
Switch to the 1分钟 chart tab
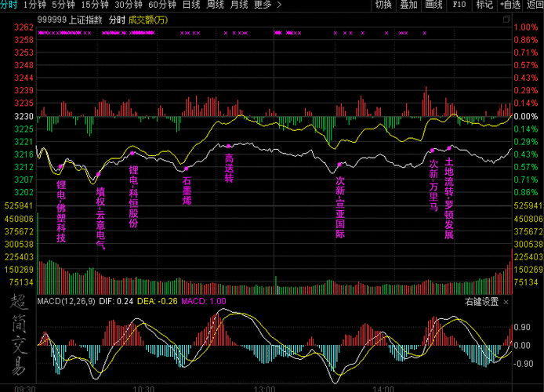point(34,5)
